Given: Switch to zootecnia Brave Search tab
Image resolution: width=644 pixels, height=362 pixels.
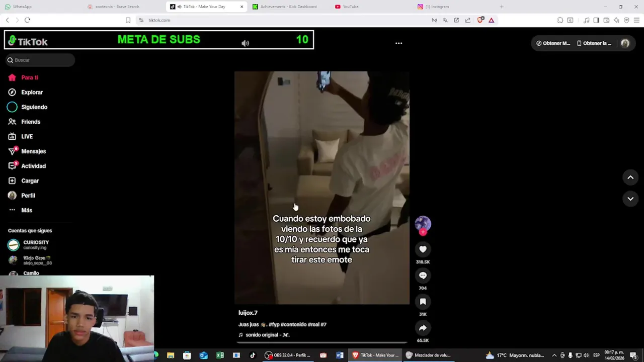Looking at the screenshot, I should point(123,7).
